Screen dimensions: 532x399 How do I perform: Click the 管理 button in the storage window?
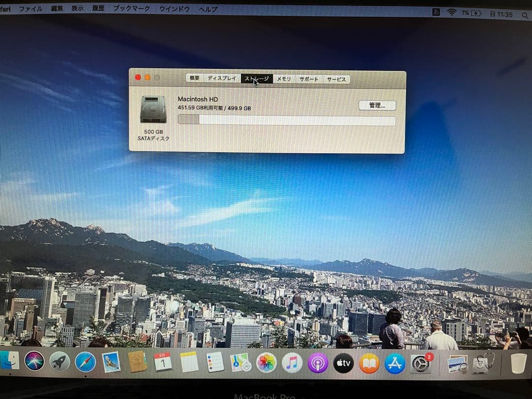pyautogui.click(x=377, y=105)
